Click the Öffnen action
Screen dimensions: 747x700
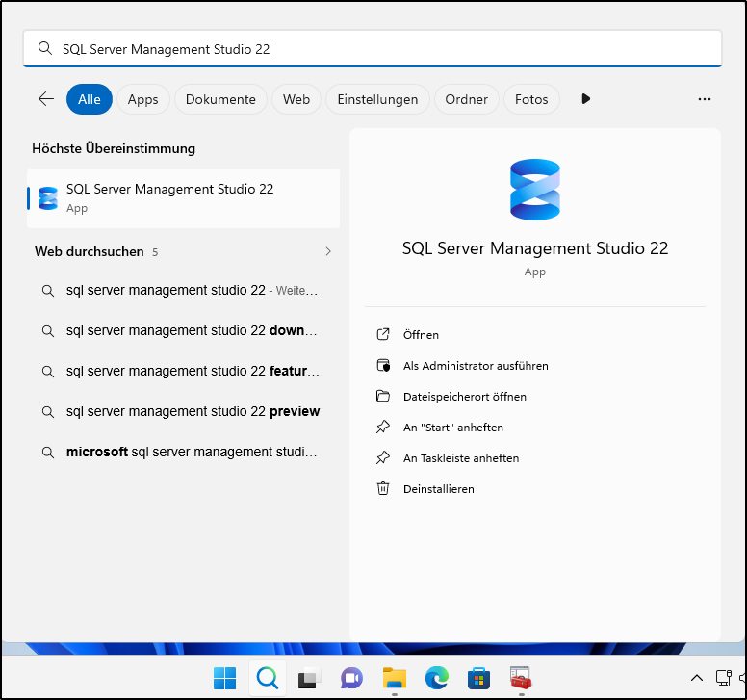pos(421,335)
